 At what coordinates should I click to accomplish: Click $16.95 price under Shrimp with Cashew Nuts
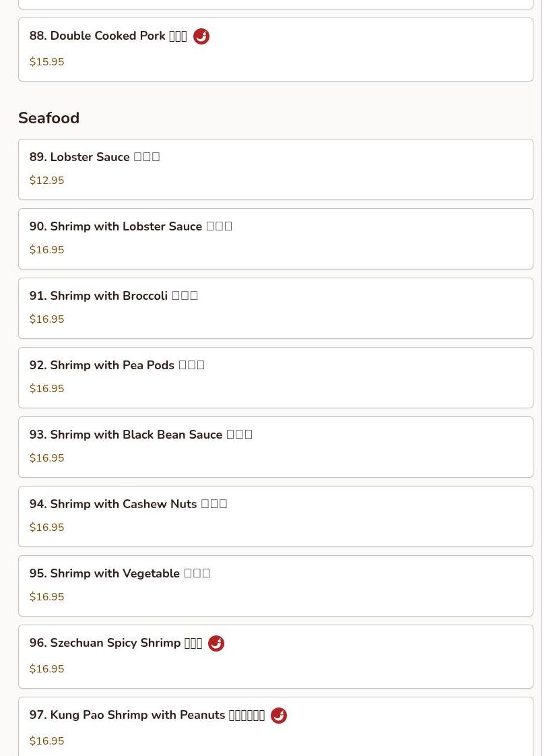(46, 528)
